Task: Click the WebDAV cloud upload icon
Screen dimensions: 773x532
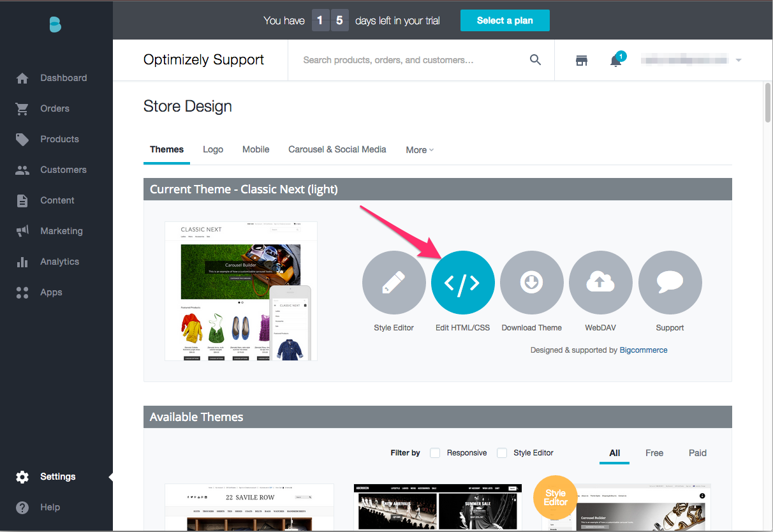Action: pos(601,283)
